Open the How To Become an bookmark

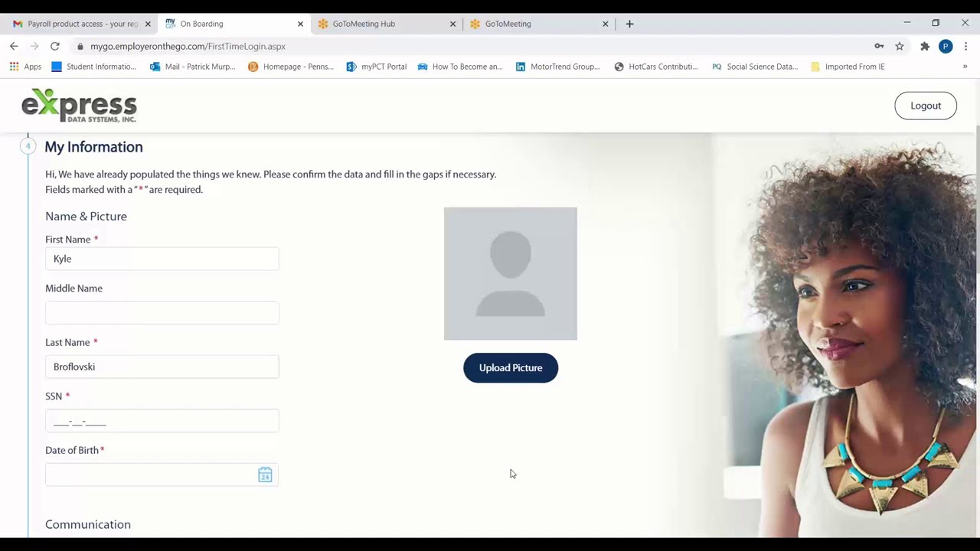point(460,67)
